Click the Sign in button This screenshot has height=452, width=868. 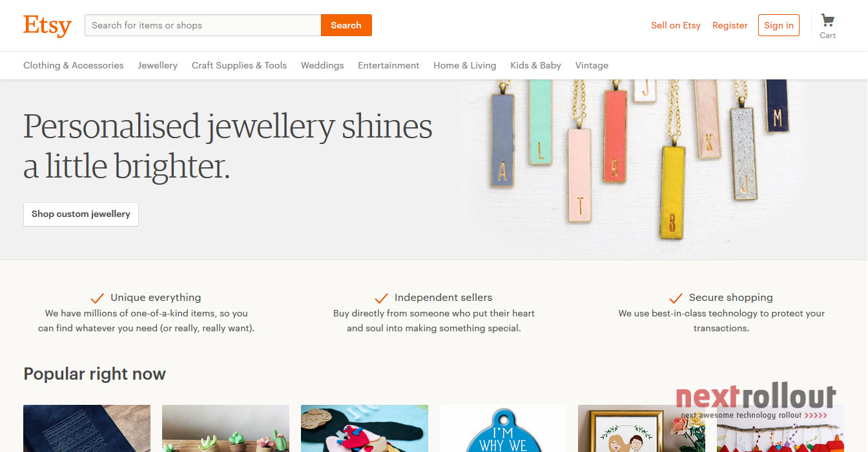(x=779, y=25)
